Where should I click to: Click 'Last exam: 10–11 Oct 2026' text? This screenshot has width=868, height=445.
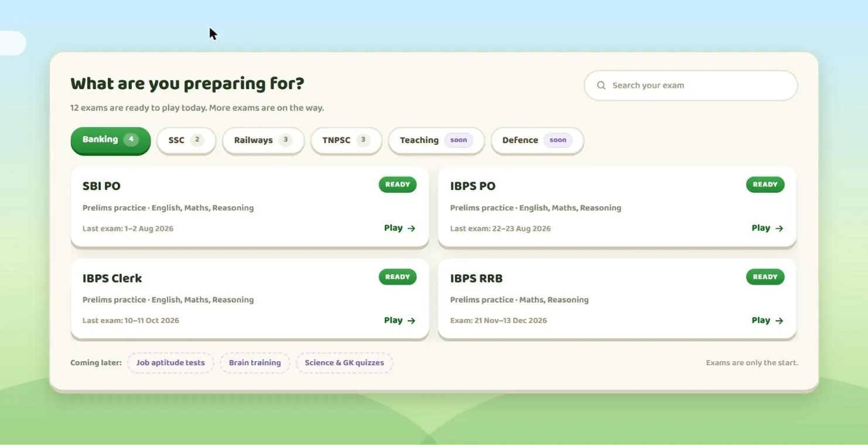pos(131,321)
